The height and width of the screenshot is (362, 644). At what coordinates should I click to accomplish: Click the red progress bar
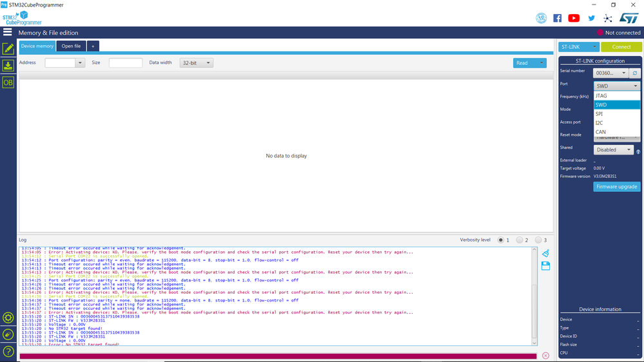pyautogui.click(x=278, y=356)
